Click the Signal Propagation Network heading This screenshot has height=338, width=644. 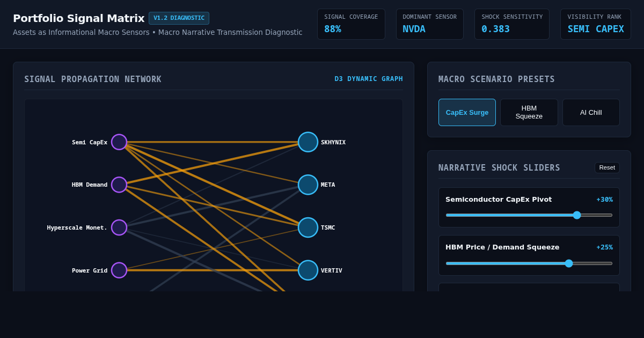pos(93,79)
